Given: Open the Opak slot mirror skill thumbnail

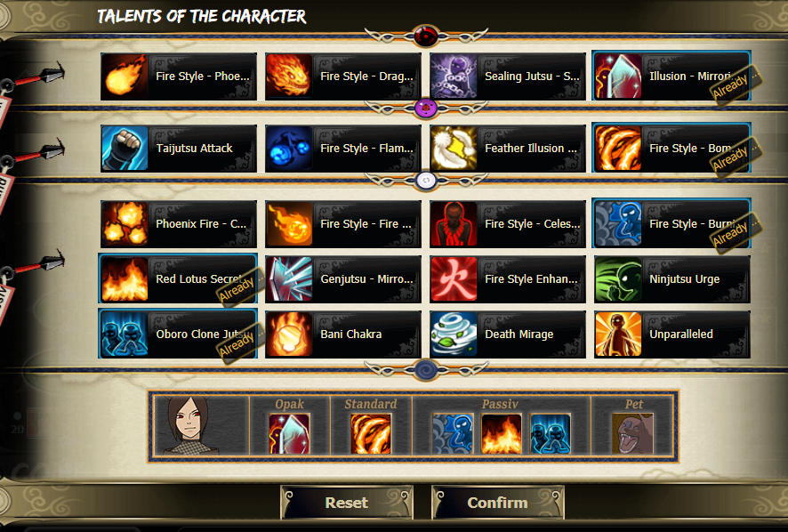Looking at the screenshot, I should tap(289, 434).
